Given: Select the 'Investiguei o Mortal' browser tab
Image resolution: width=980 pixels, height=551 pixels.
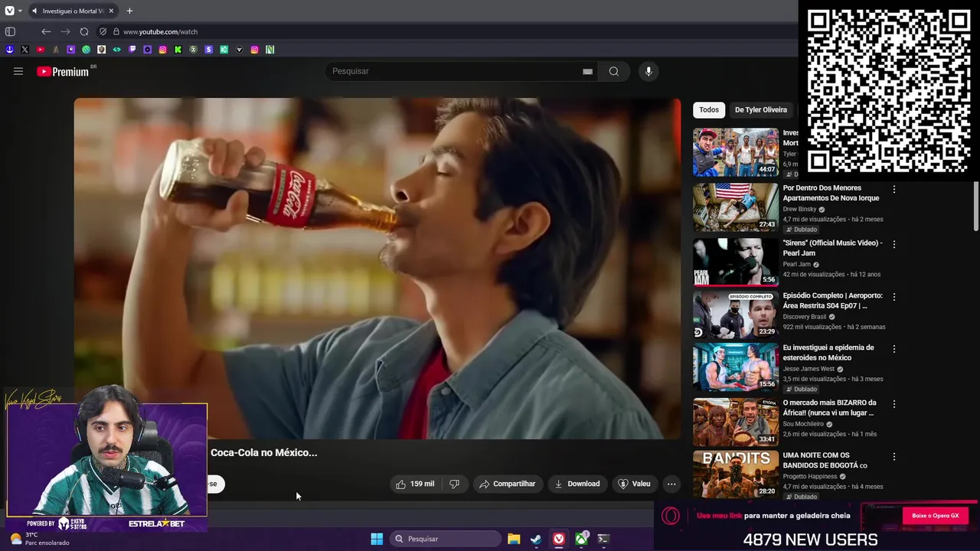Looking at the screenshot, I should [73, 11].
